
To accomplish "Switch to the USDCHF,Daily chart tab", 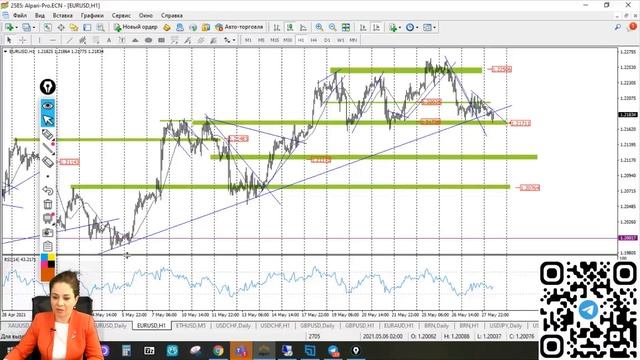I will [x=233, y=326].
